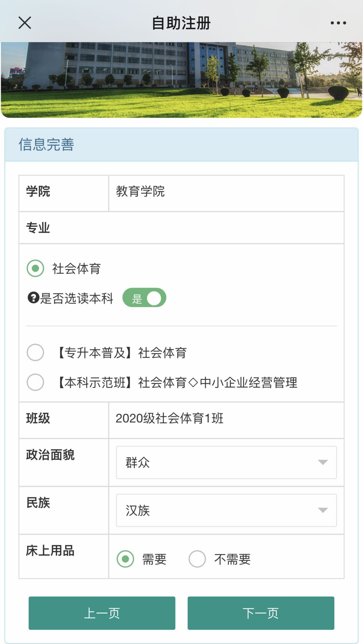This screenshot has height=644, width=363.
Task: Proceed with the 下一页 button
Action: tap(261, 613)
